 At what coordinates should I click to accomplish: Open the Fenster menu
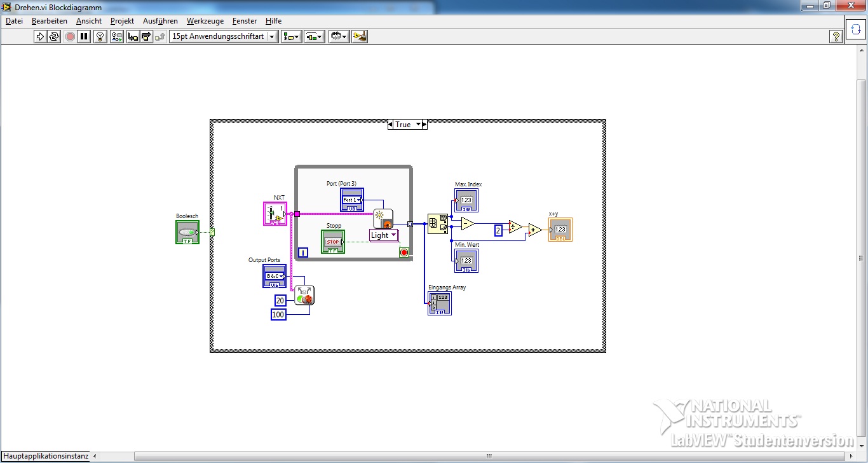pyautogui.click(x=245, y=21)
